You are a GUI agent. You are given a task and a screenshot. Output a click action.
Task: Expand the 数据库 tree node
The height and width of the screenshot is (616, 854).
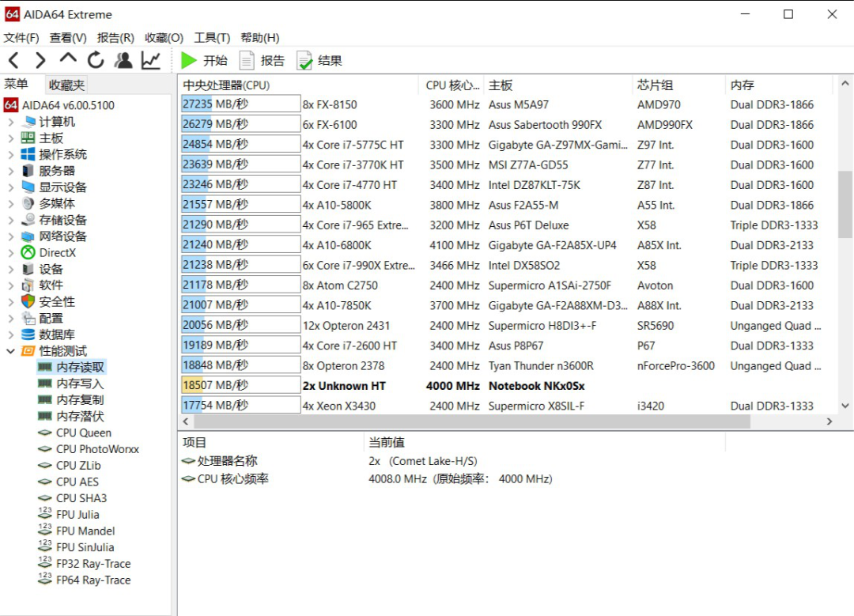[11, 334]
